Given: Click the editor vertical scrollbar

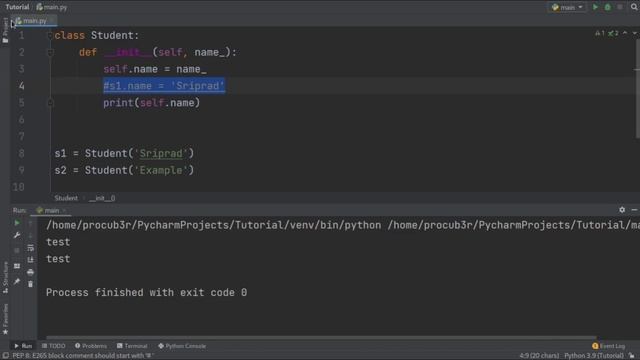Looking at the screenshot, I should click(637, 90).
